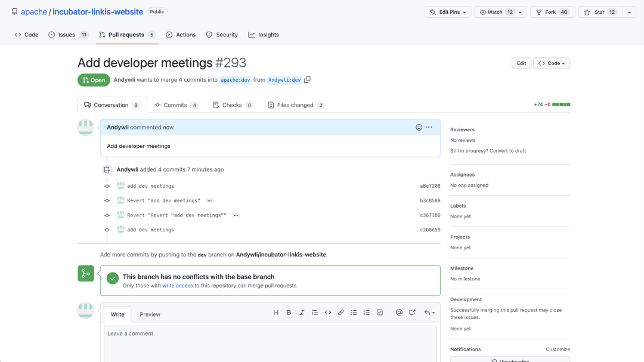
Task: Open the Issues tab
Action: (68, 35)
